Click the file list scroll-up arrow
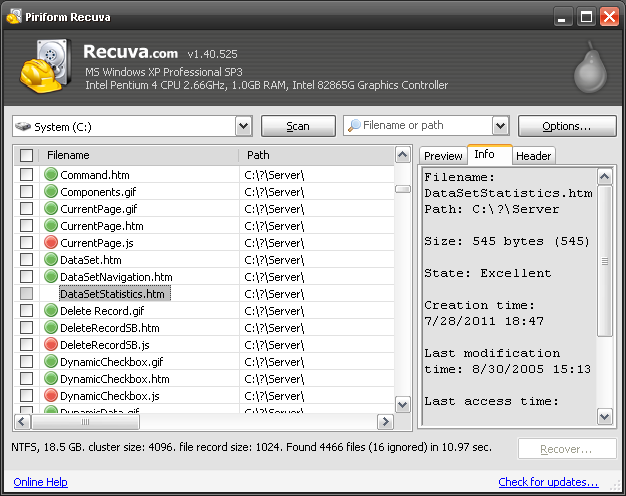This screenshot has height=496, width=626. pos(403,155)
